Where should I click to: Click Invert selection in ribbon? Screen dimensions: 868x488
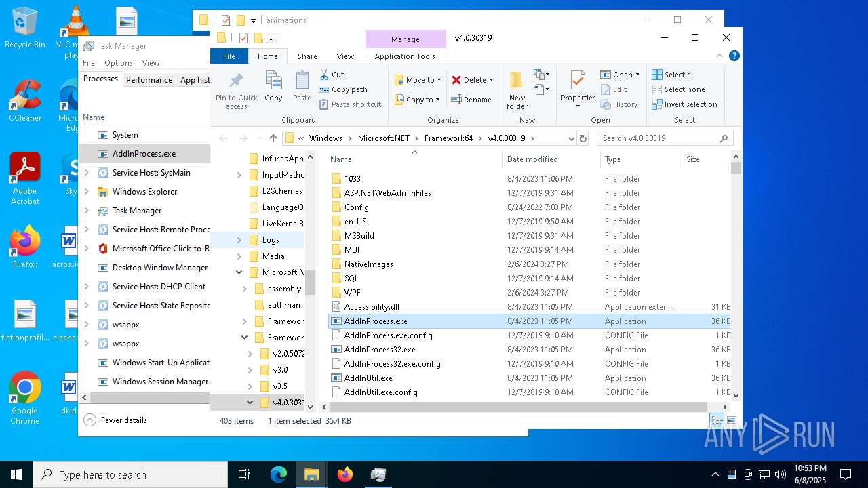(x=685, y=104)
